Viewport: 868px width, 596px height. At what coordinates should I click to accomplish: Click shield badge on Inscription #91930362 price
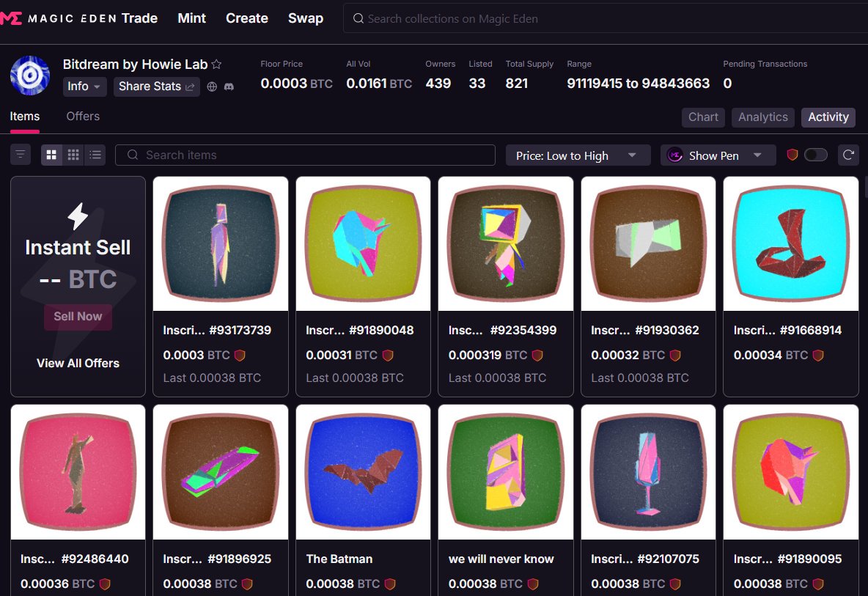[x=675, y=356]
